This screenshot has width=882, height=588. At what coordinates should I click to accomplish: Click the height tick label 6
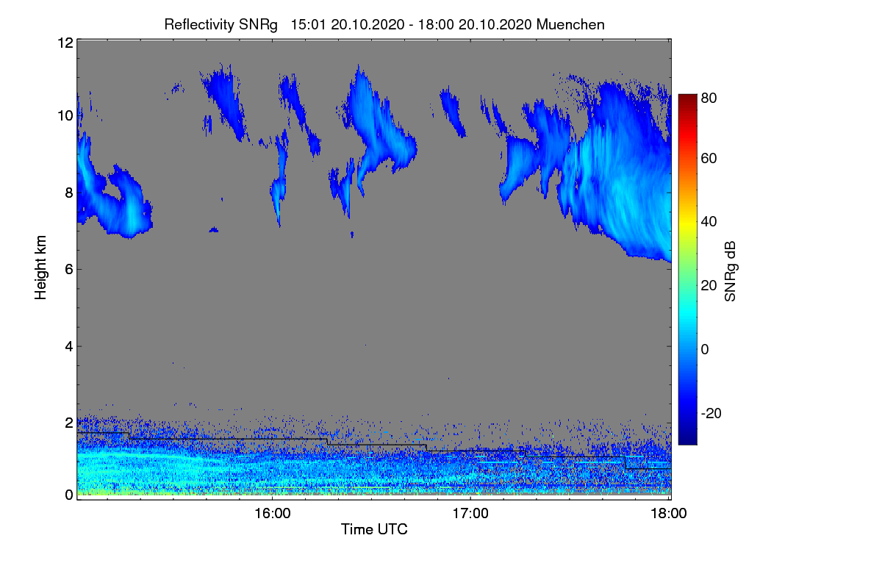pos(68,269)
